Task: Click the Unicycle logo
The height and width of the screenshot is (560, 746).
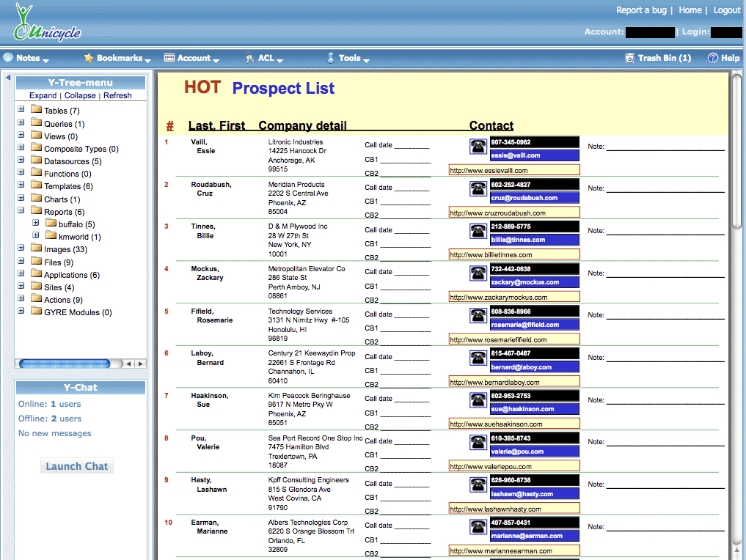Action: pos(47,25)
